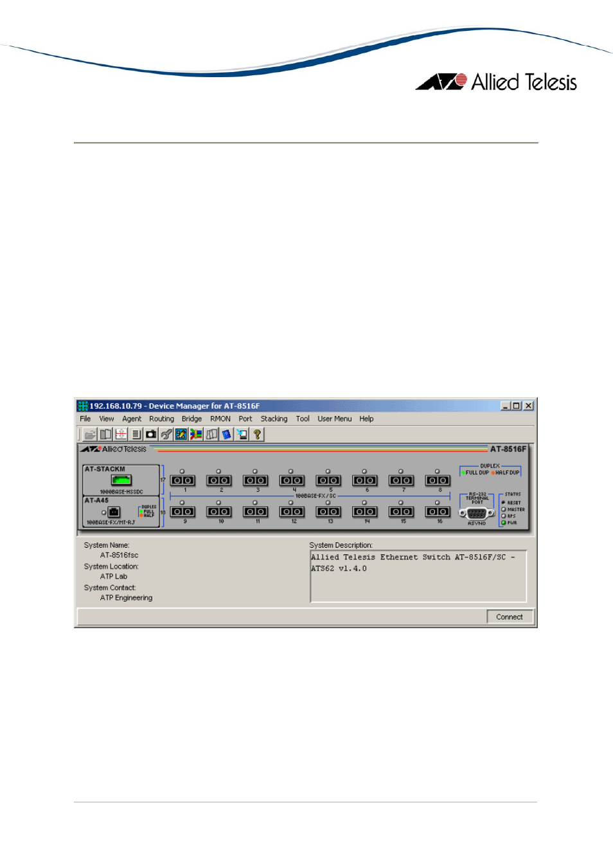The height and width of the screenshot is (868, 613).
Task: Select fiber port 10 on the switch
Action: (219, 512)
